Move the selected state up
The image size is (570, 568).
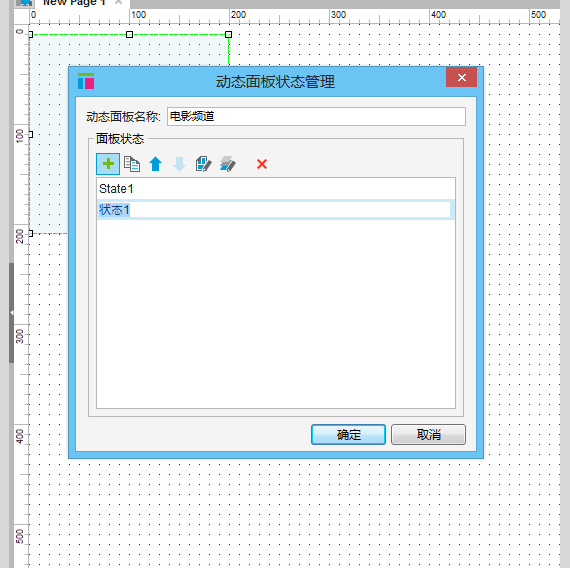156,164
